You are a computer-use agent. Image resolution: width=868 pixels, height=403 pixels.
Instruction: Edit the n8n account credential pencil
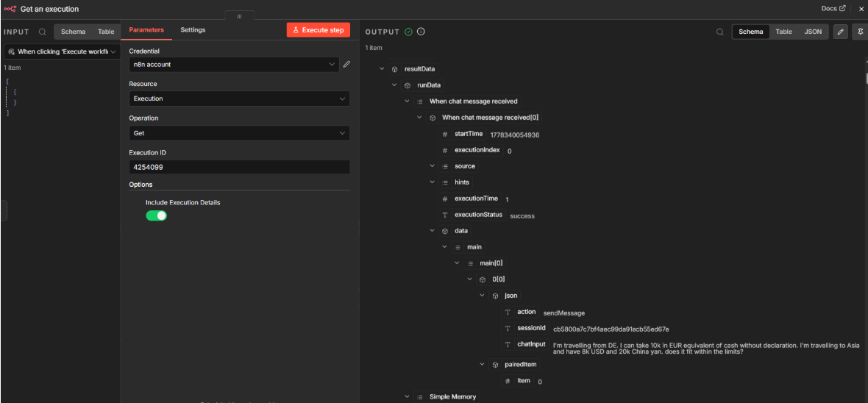(x=346, y=64)
